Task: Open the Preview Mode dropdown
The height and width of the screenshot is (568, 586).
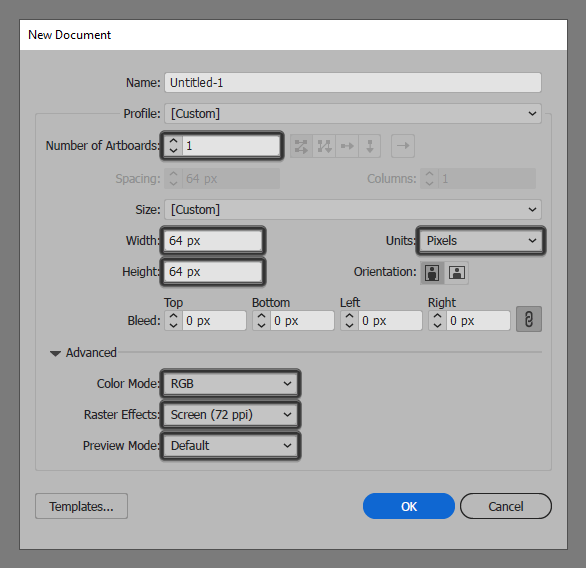Action: [x=231, y=445]
